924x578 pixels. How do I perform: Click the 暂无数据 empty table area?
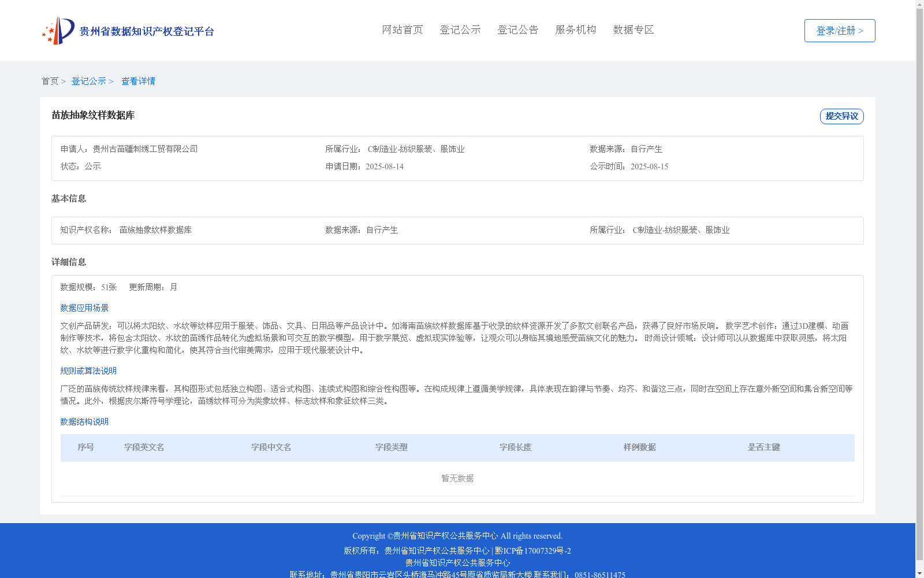(x=456, y=478)
